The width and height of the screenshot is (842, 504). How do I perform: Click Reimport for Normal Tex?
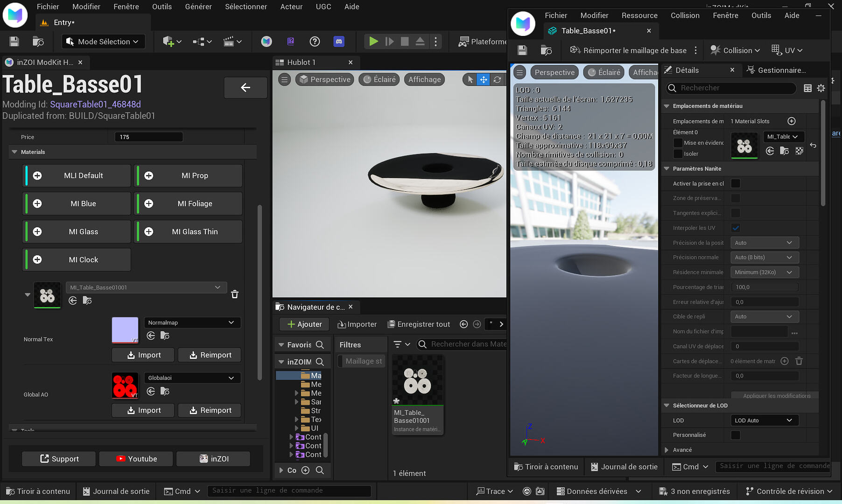(x=210, y=355)
